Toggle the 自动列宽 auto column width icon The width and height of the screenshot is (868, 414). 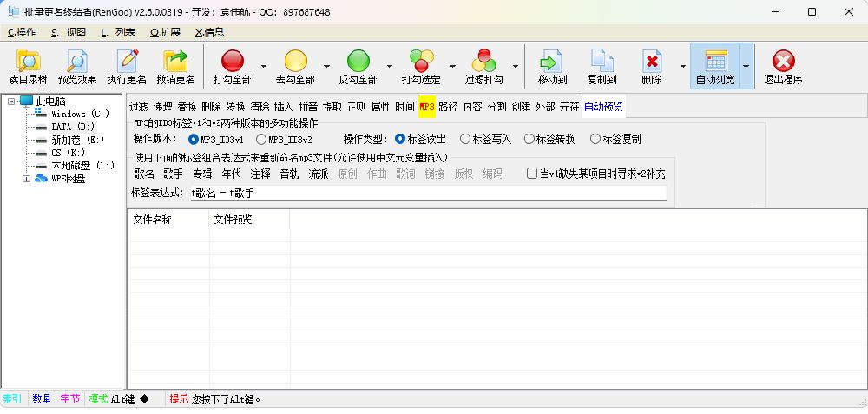tap(715, 61)
